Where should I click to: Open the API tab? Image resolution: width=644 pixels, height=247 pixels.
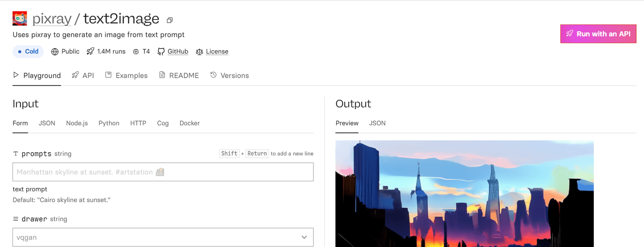(x=83, y=75)
